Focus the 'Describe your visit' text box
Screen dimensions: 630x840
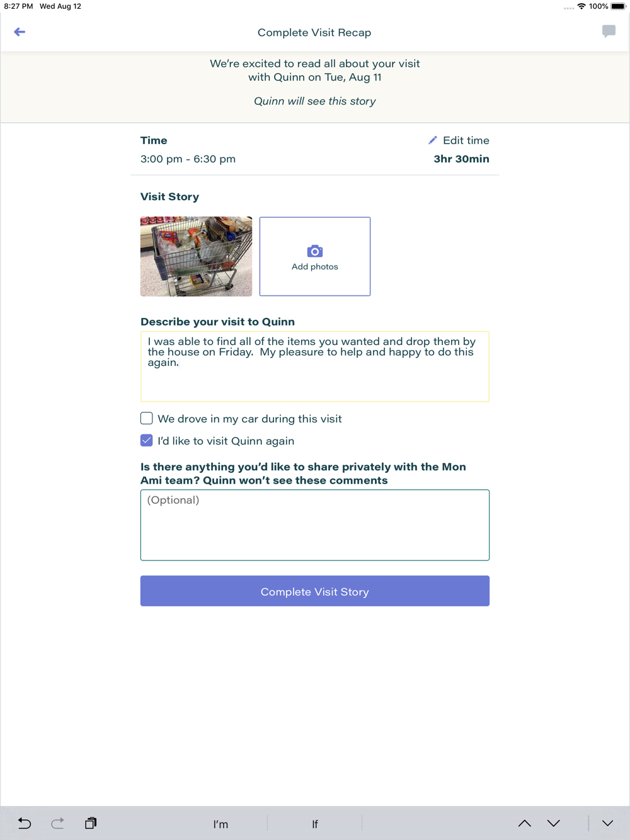coord(315,366)
